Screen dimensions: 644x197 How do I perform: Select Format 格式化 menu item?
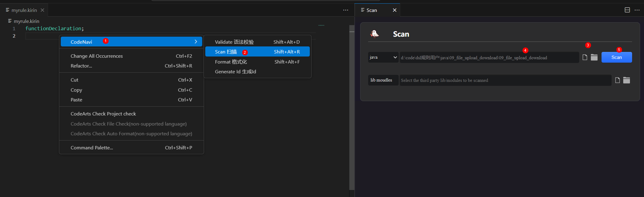[x=257, y=62]
